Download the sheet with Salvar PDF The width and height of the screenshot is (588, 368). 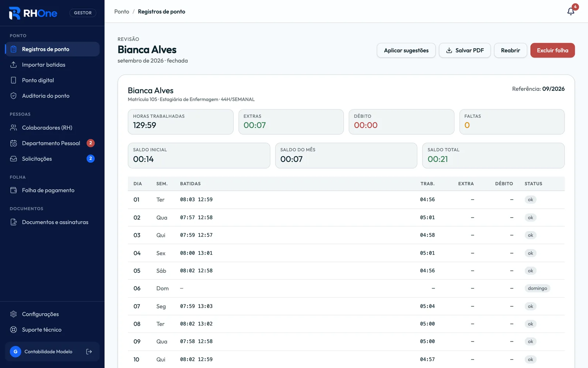coord(465,50)
